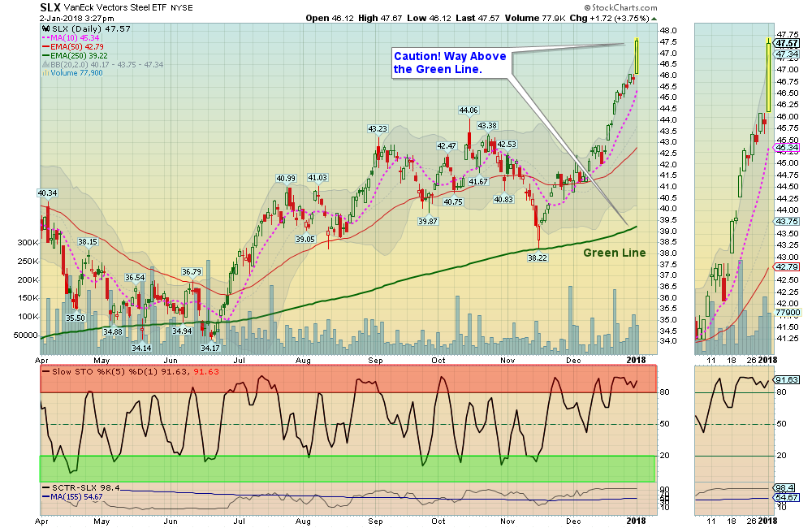Click the 98.4 SCTR value tag
This screenshot has height=528, width=812.
tap(785, 488)
